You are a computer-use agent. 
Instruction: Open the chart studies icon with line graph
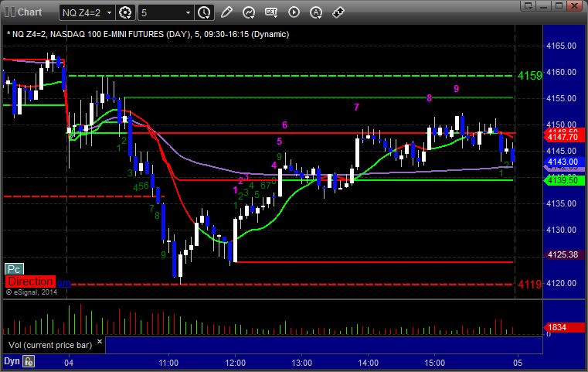pos(249,12)
